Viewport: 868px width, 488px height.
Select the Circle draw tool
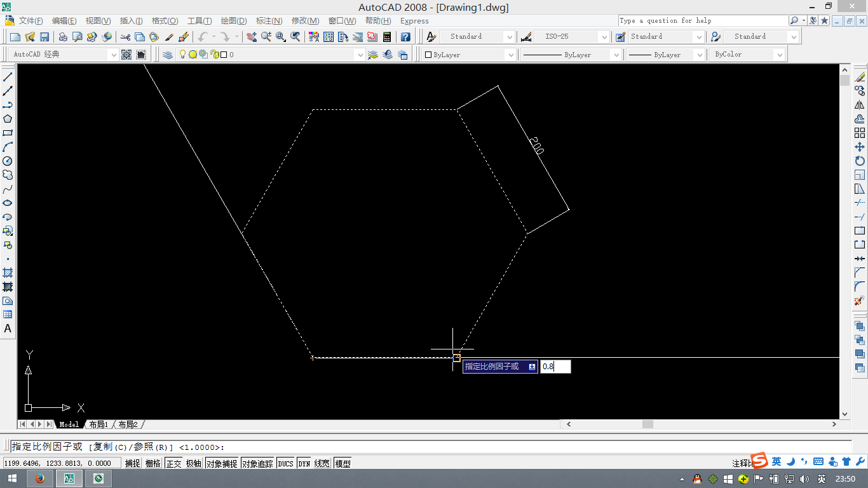[x=8, y=161]
